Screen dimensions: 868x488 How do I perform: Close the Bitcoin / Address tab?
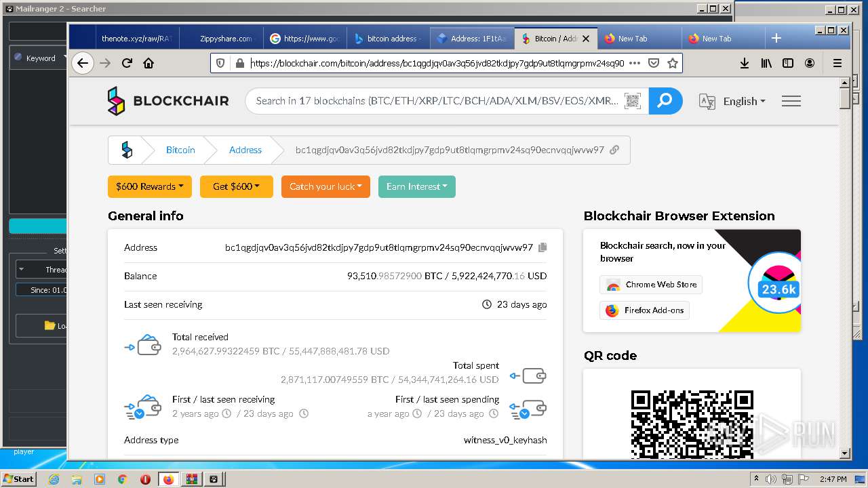click(587, 39)
